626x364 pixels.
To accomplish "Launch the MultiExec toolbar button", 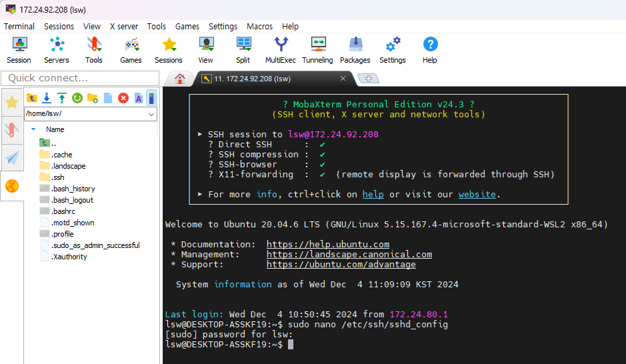I will (x=280, y=50).
